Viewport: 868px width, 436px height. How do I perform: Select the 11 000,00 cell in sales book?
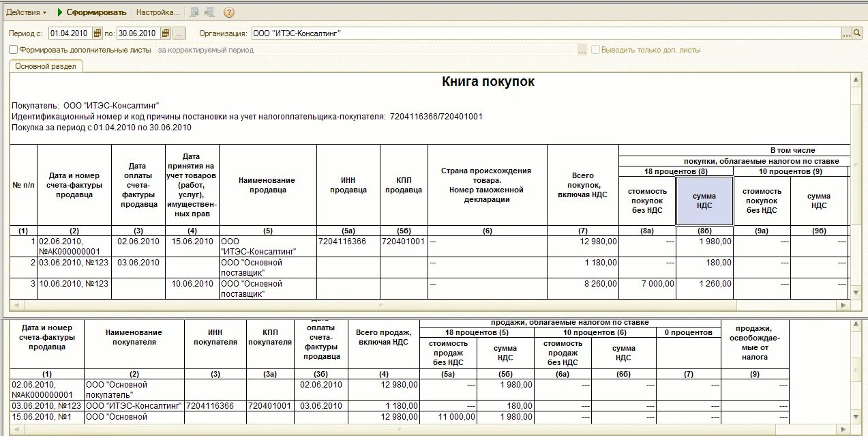(447, 417)
